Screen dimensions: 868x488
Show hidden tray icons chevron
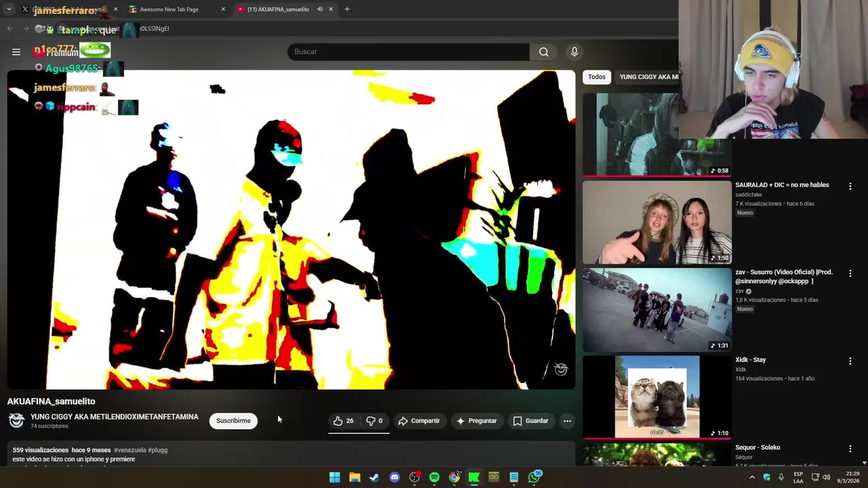[x=752, y=477]
